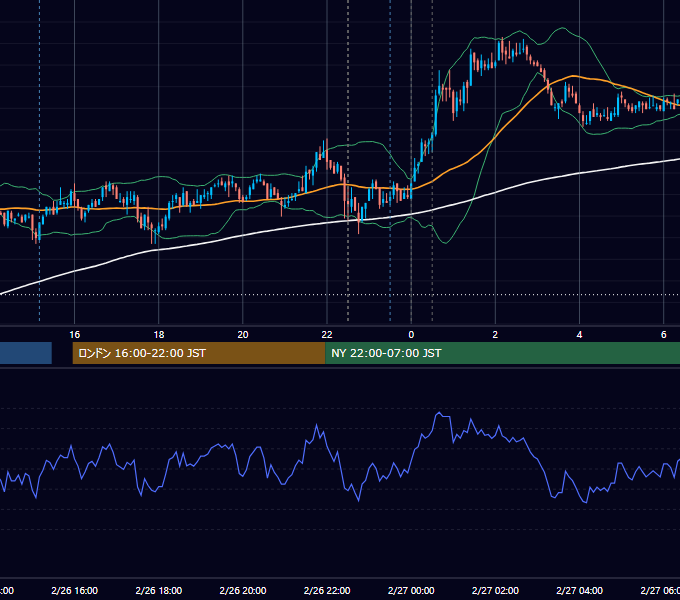The width and height of the screenshot is (680, 600).
Task: Click the NY 22:00-07:00 JST session bar
Action: coord(503,353)
